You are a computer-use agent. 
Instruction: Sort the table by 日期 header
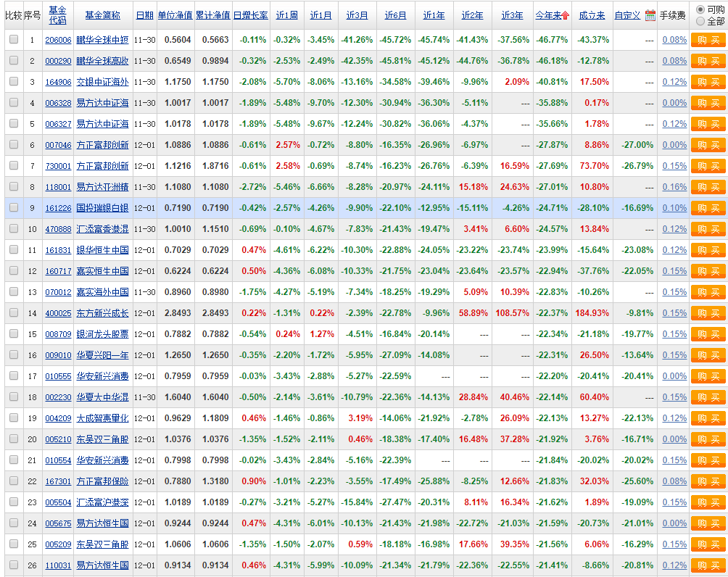tap(144, 15)
